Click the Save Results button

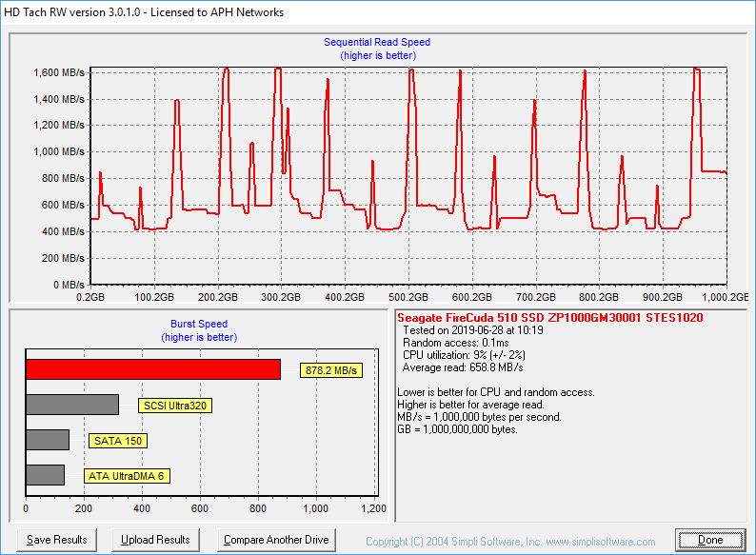click(x=57, y=540)
